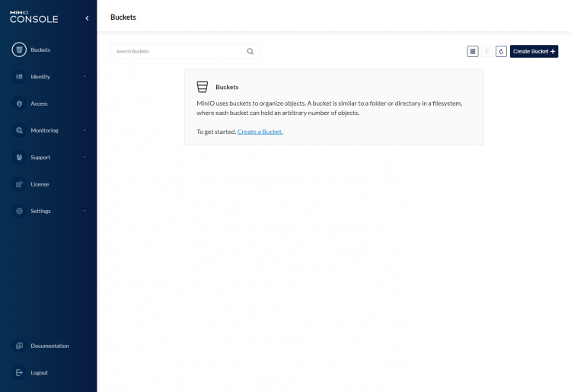Expand the Support submenu

(84, 158)
